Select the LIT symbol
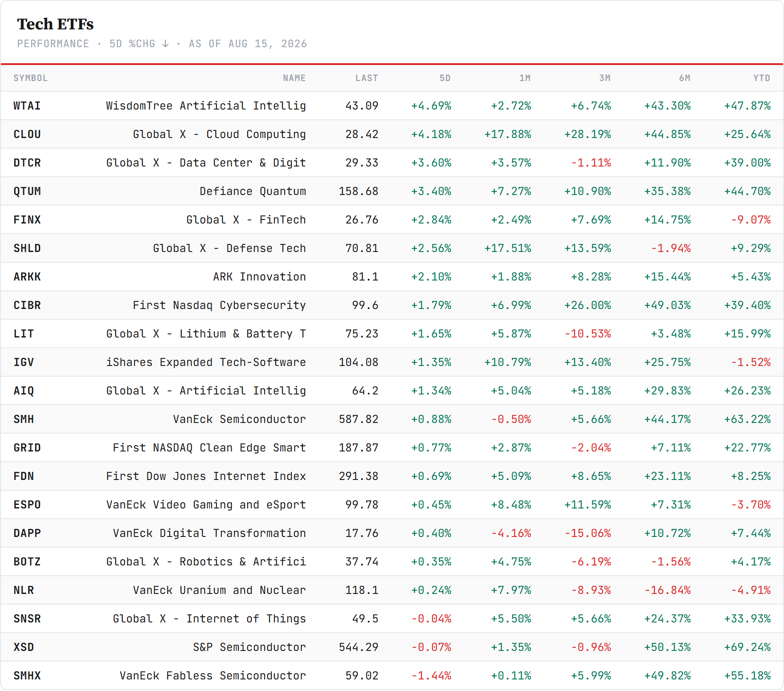The width and height of the screenshot is (784, 691). [24, 334]
